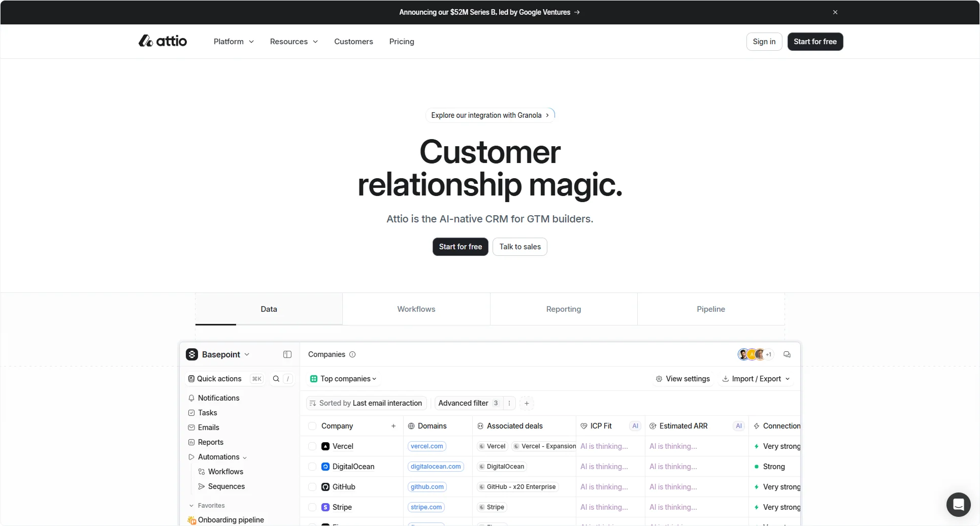Open the Pricing page from the navbar
This screenshot has width=980, height=526.
click(x=401, y=42)
